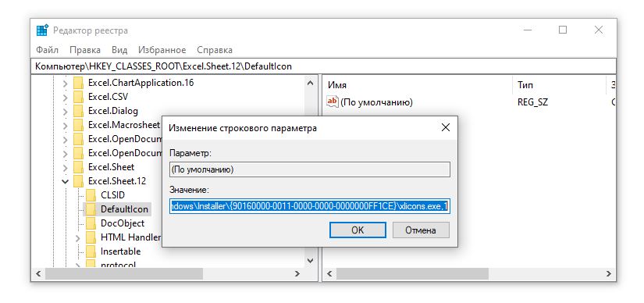
Task: Click the DocObject folder icon
Action: point(91,223)
